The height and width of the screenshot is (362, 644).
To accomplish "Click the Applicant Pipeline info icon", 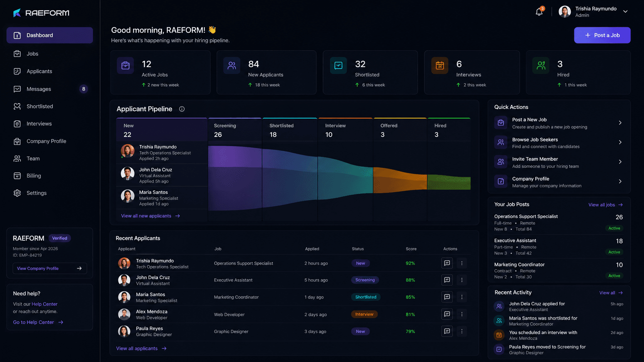I will 182,109.
